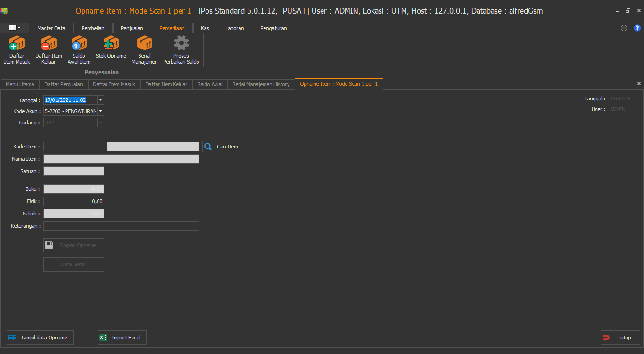Screen dimensions: 644x354
Task: Click the Data Serial button
Action: tap(74, 264)
